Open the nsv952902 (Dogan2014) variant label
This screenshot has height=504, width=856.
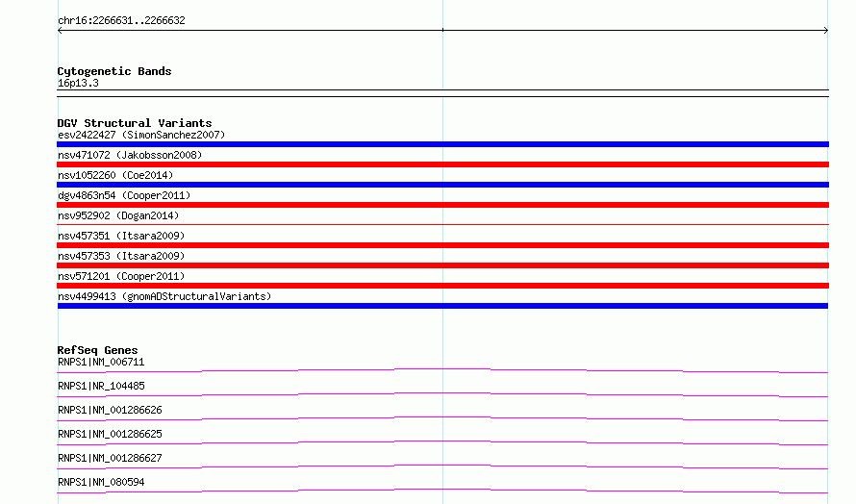point(118,215)
